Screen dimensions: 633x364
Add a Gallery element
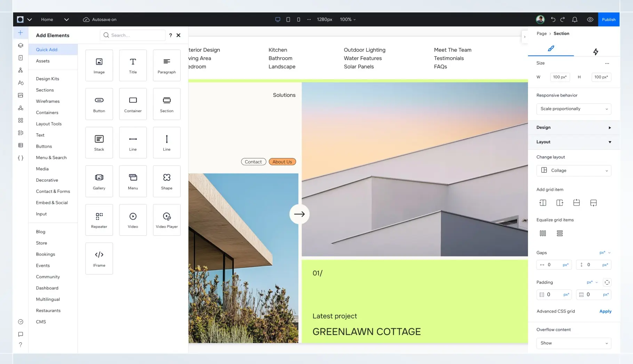pyautogui.click(x=99, y=181)
